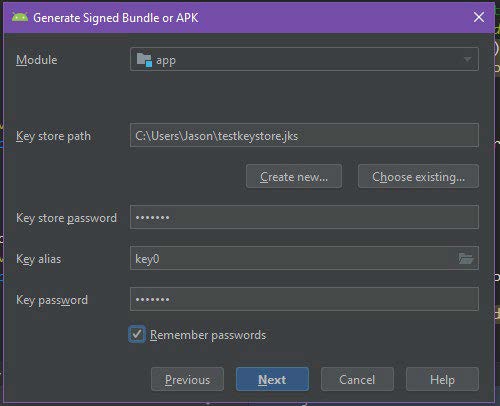Image resolution: width=500 pixels, height=406 pixels.
Task: Focus the Key alias text field
Action: point(293,258)
